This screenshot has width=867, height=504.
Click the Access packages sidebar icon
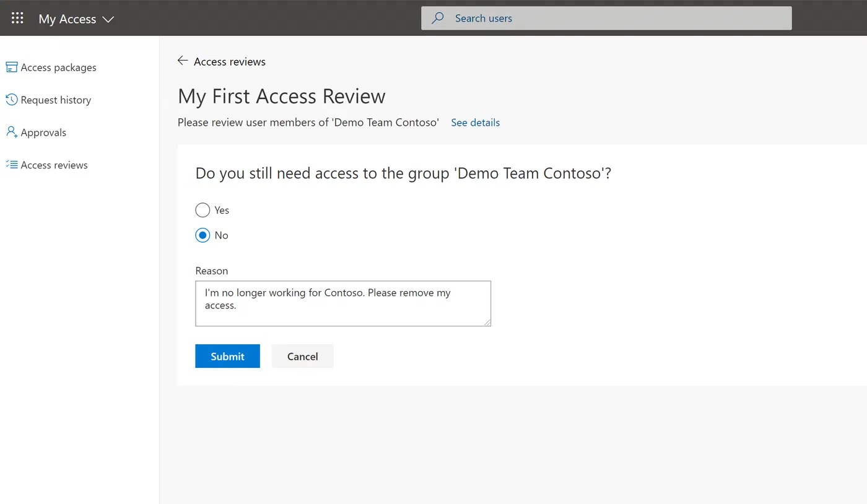(11, 67)
